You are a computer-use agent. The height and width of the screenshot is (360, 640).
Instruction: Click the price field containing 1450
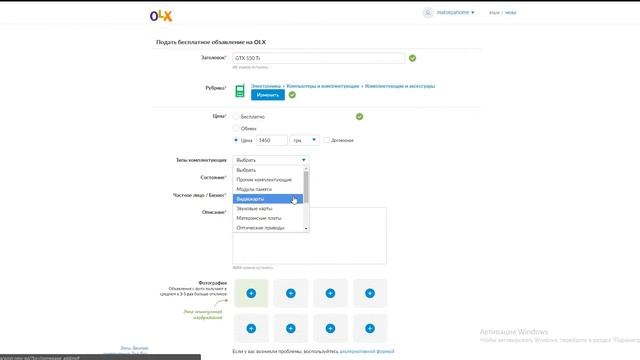271,140
